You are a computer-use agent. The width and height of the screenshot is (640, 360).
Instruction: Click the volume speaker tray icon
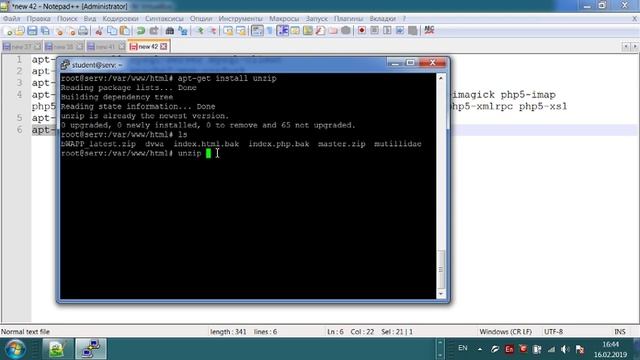(x=565, y=349)
